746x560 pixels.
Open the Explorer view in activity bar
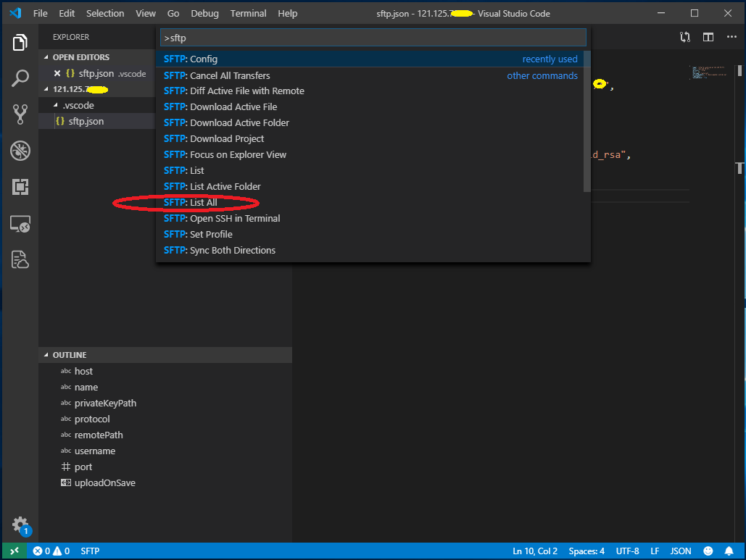coord(20,42)
